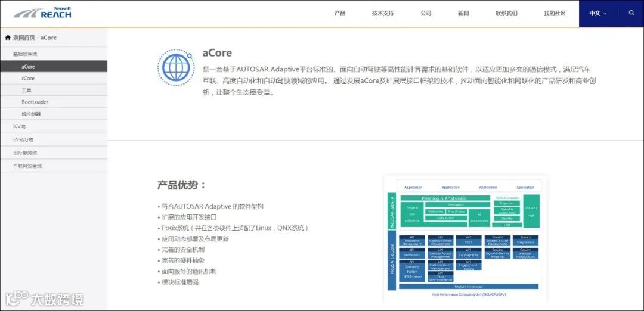Open the 新闻 menu
The width and height of the screenshot is (644, 311).
click(463, 14)
